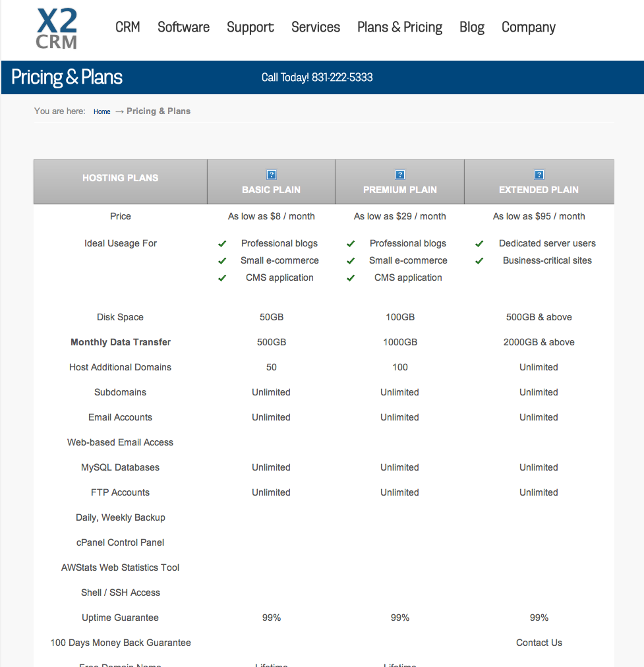Click the checkmark beside Business-critical sites
This screenshot has height=667, width=644.
coord(479,260)
